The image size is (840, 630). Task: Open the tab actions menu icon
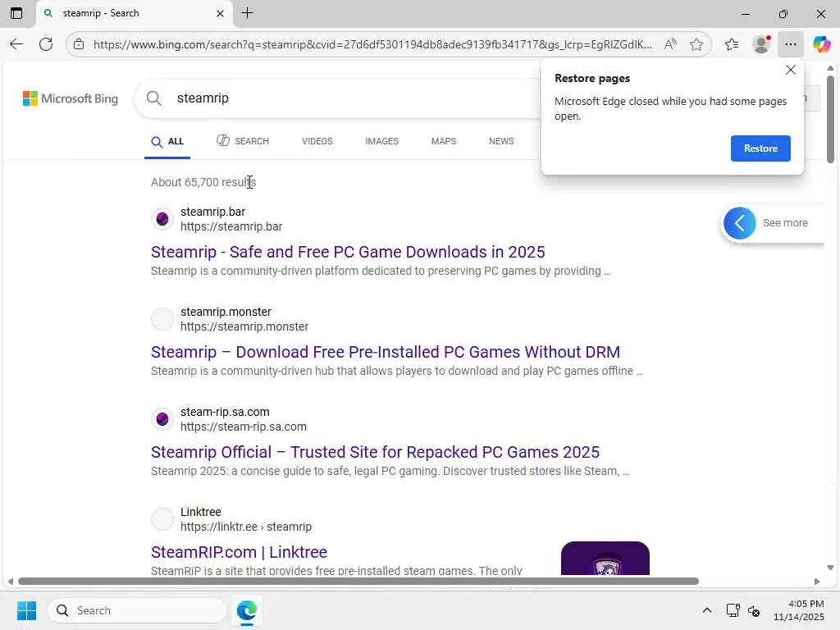tap(16, 13)
